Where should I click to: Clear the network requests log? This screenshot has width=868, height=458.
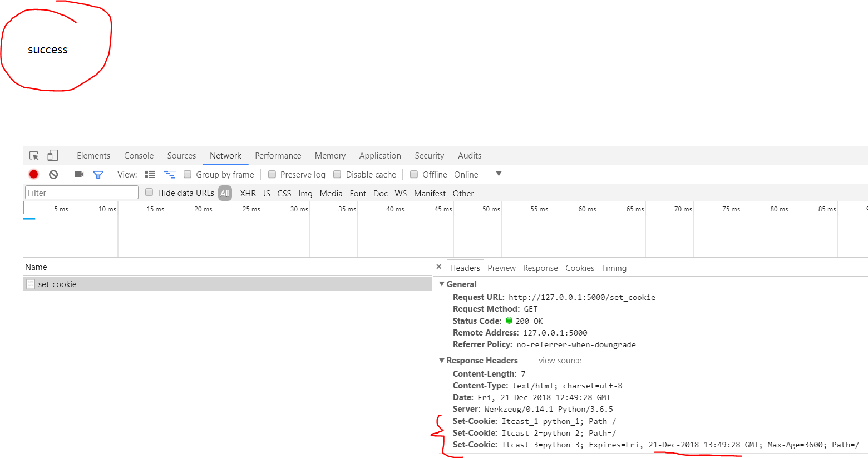[x=53, y=174]
